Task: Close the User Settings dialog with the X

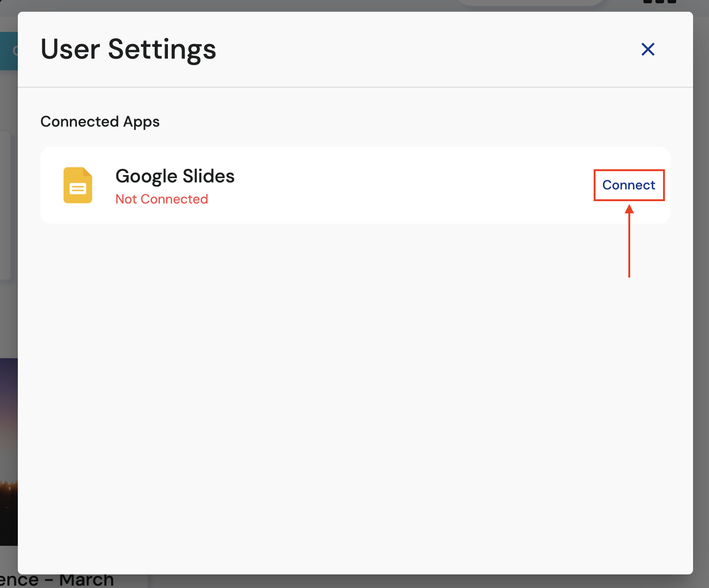Action: pyautogui.click(x=648, y=49)
